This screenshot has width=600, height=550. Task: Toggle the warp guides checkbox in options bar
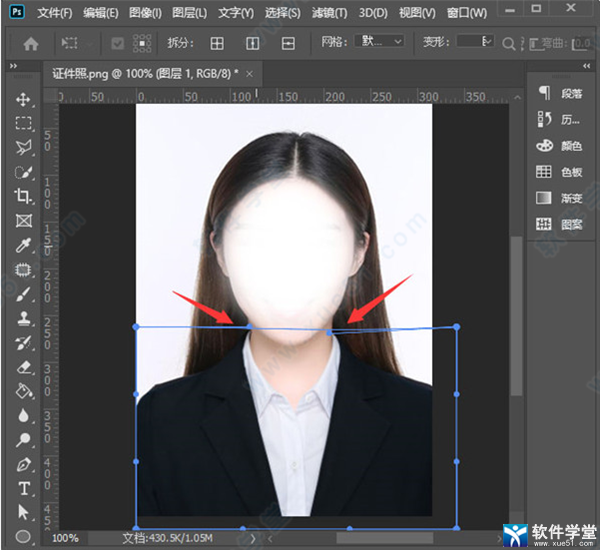click(118, 44)
